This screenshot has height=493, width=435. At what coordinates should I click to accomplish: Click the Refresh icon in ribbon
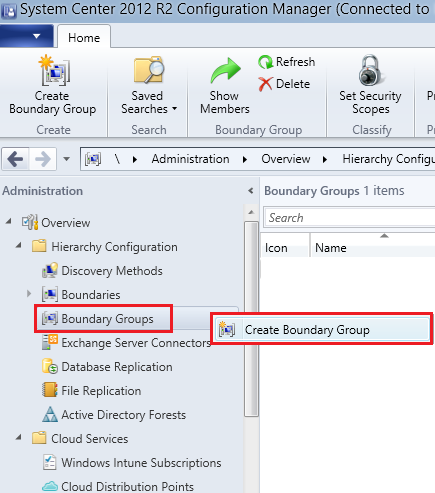(265, 62)
